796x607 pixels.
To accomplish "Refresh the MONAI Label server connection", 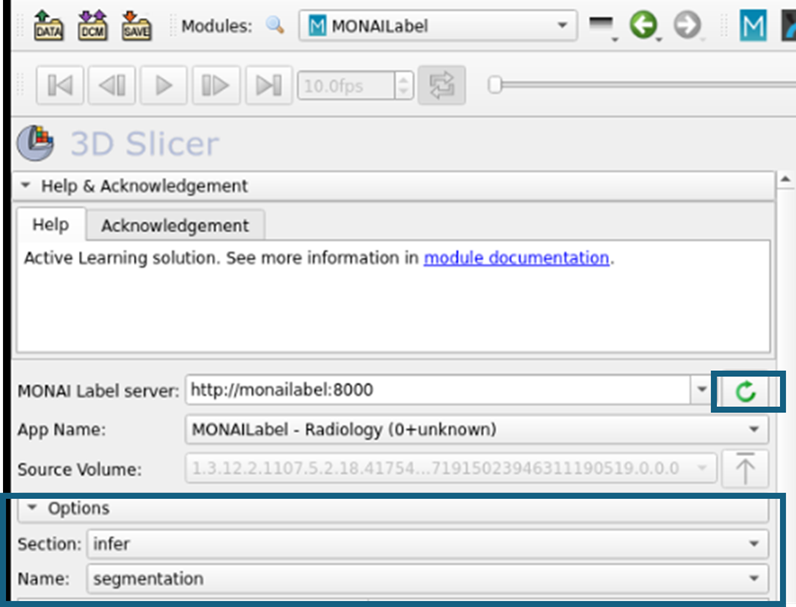I will (746, 392).
